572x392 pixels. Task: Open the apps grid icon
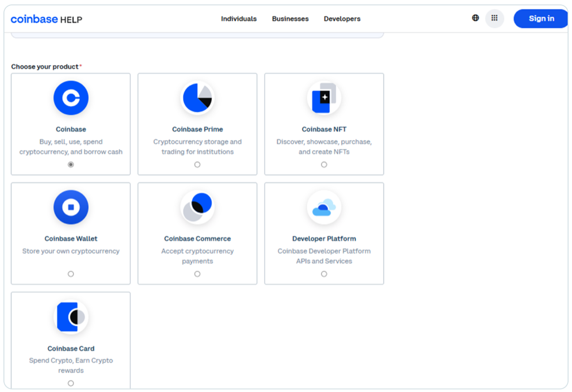coord(495,18)
